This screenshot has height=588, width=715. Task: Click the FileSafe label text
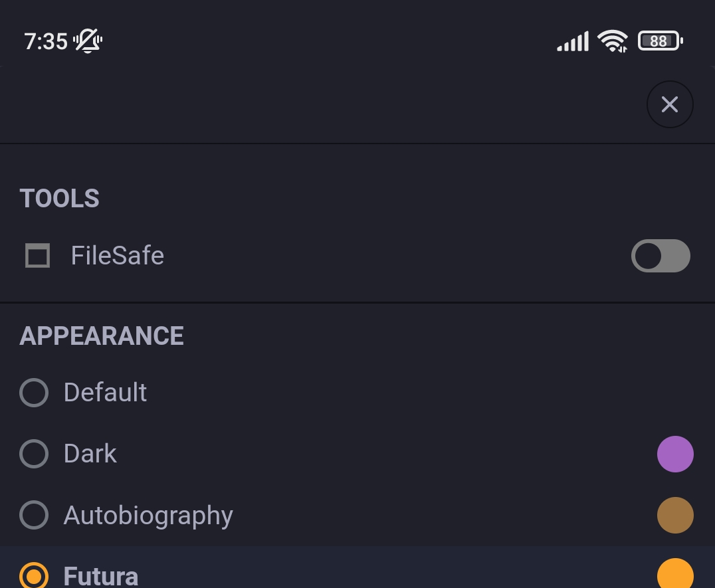coord(117,256)
